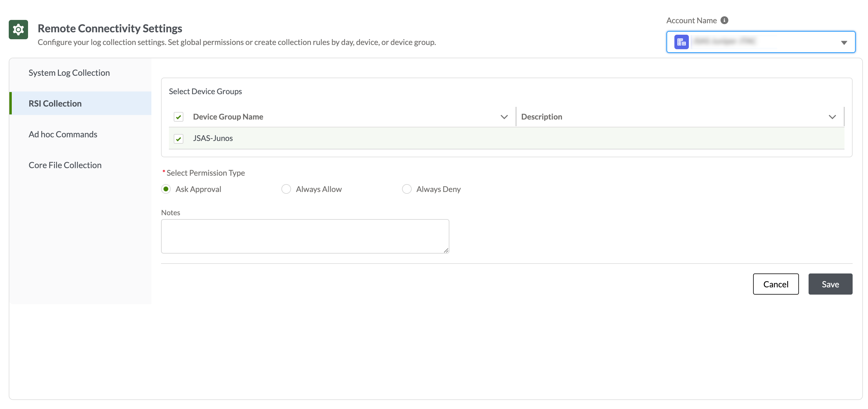Image resolution: width=868 pixels, height=409 pixels.
Task: Click the organization icon in the account selector
Action: [681, 42]
